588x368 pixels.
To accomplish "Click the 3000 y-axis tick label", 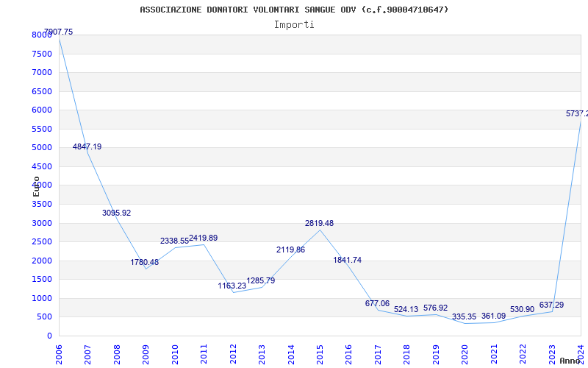I will (x=42, y=224).
